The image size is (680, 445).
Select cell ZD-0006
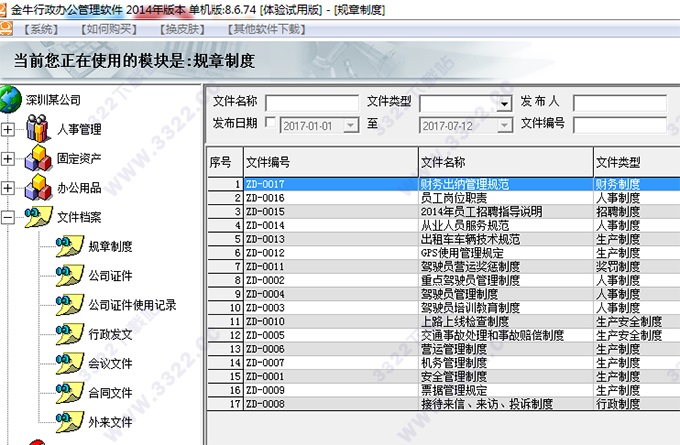pyautogui.click(x=331, y=349)
